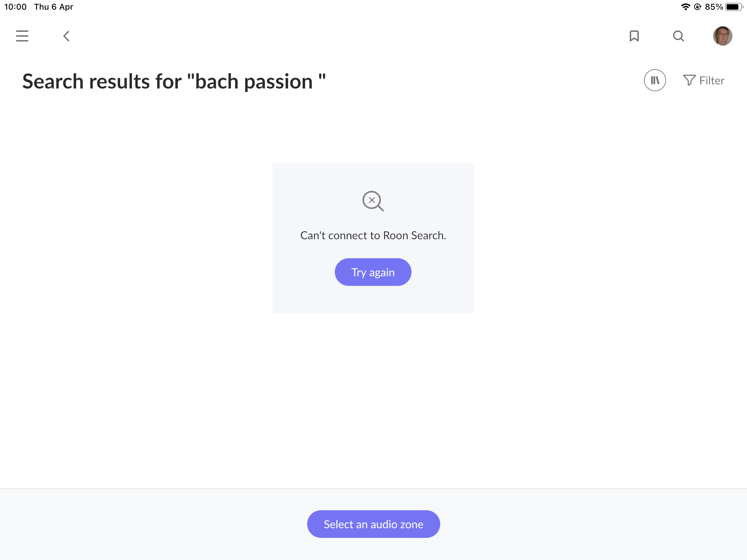This screenshot has width=747, height=560.
Task: Click the "bach passion" search results heading
Action: (x=174, y=82)
